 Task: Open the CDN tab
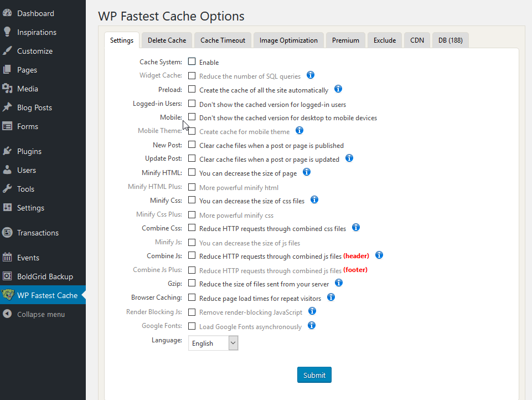pyautogui.click(x=417, y=40)
